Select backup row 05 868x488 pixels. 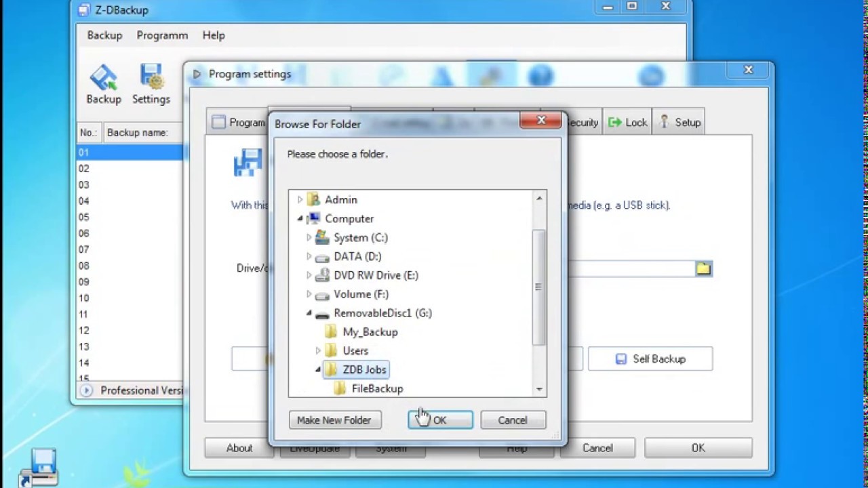pos(130,218)
